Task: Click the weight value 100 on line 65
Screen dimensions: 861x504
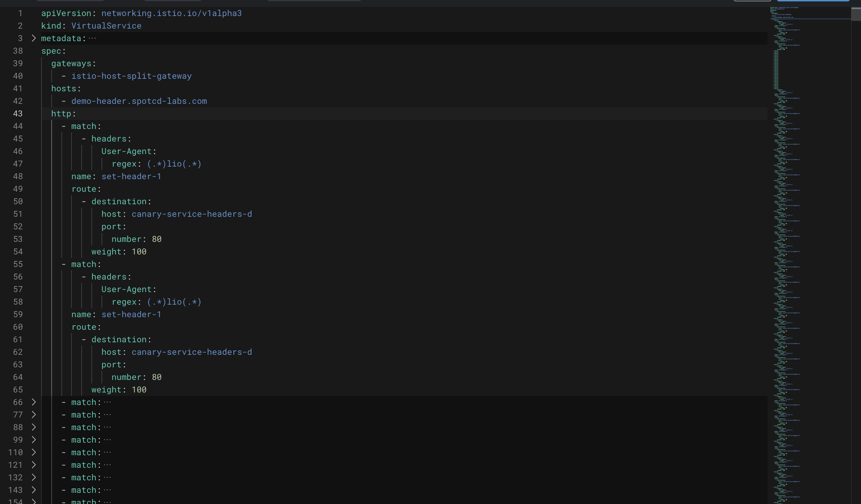Action: [139, 390]
